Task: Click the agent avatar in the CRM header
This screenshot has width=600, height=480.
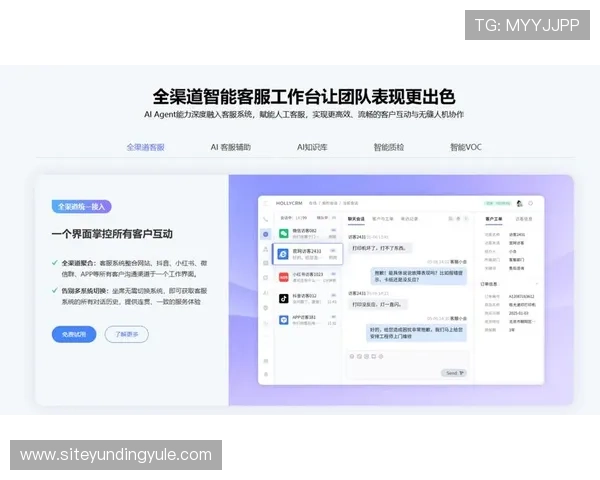Action: click(519, 203)
